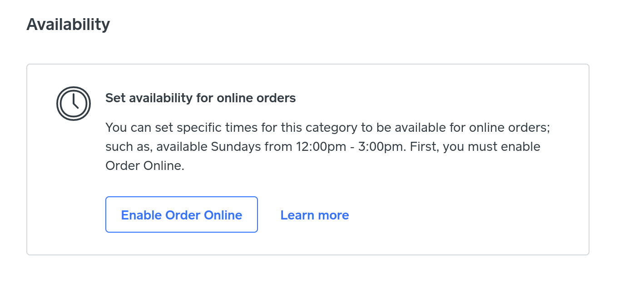Click the Availability section heading
Viewport: 644px width, 299px height.
[x=68, y=24]
